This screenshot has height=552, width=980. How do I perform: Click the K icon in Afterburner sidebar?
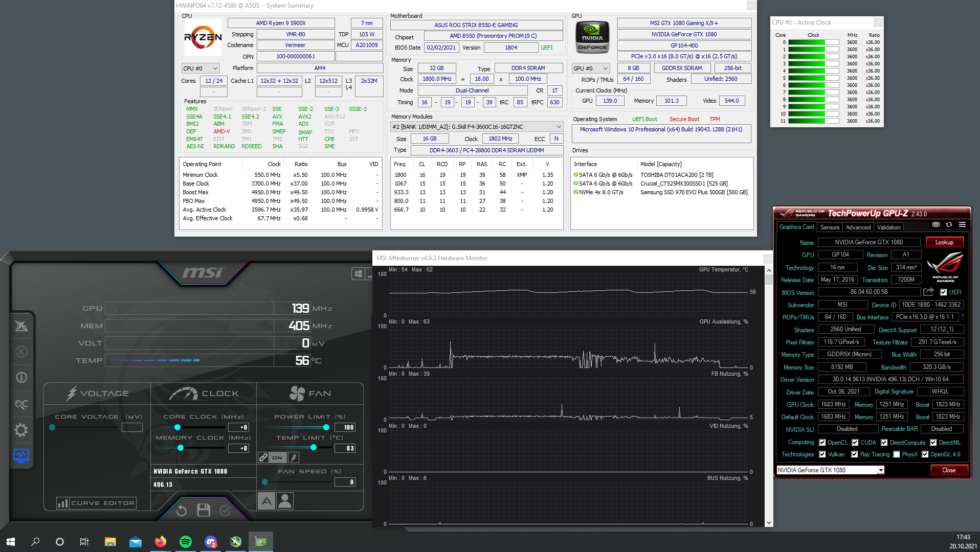point(21,352)
